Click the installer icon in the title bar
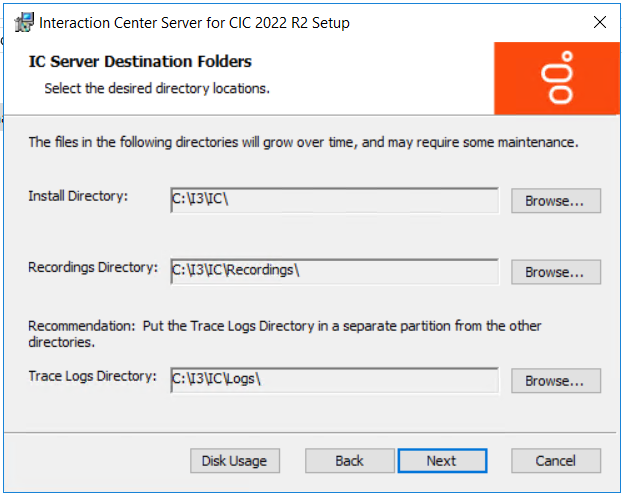Viewport: 622px width, 496px height. tap(22, 22)
